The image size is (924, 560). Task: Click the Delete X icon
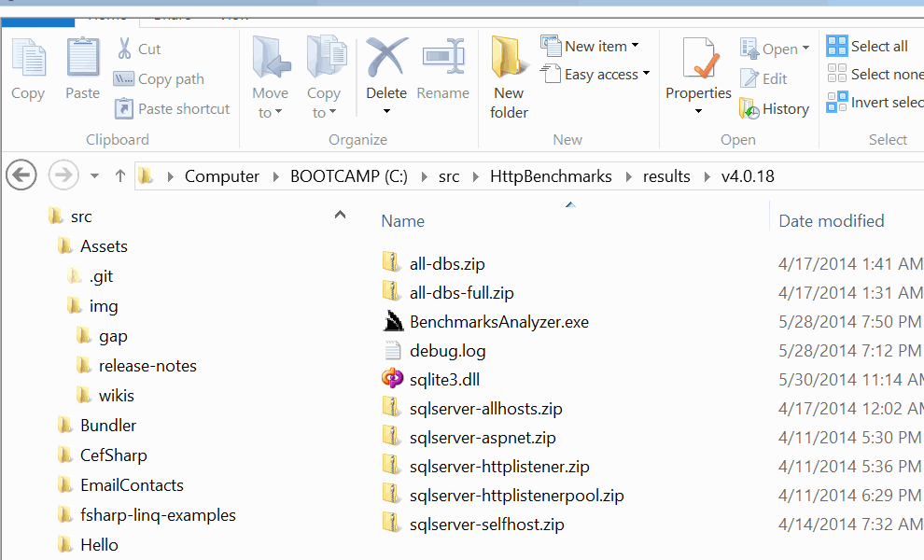tap(386, 57)
